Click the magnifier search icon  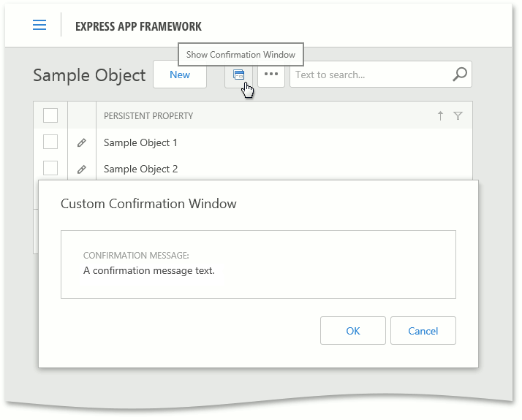(x=460, y=75)
